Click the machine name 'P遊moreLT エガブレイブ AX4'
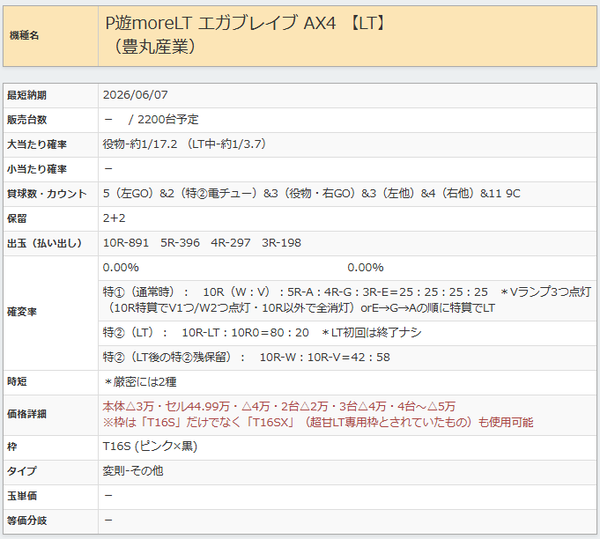The width and height of the screenshot is (600, 539). point(220,23)
